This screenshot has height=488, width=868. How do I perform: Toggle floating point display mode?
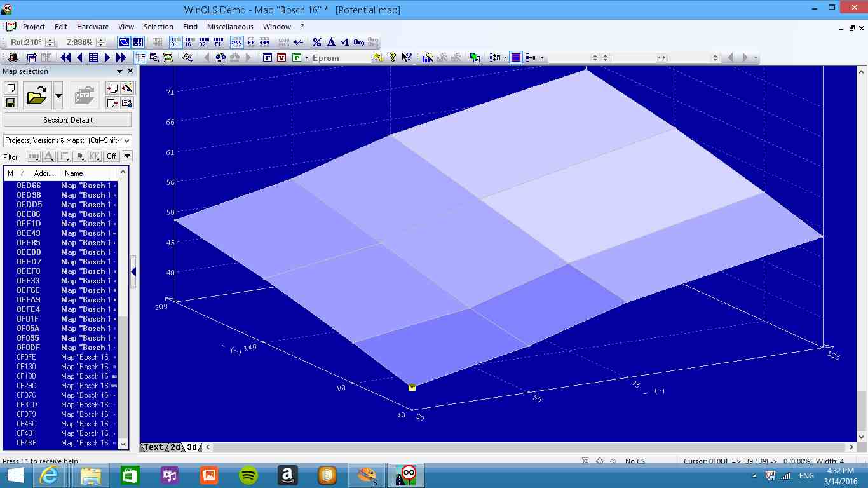219,43
